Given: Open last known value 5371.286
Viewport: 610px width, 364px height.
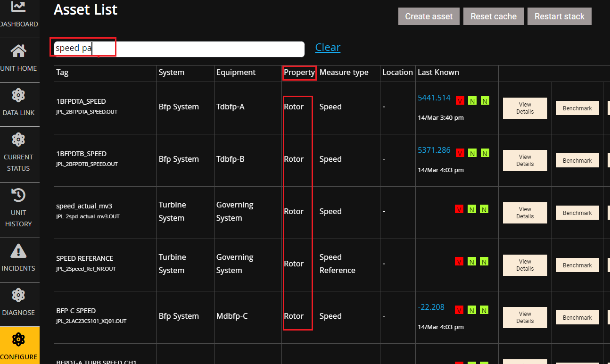Looking at the screenshot, I should pos(434,150).
